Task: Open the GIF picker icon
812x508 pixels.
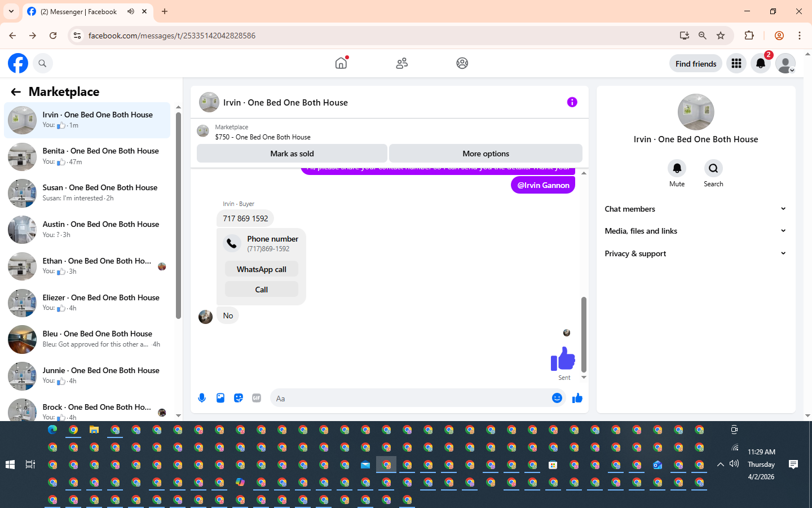Action: pos(257,398)
